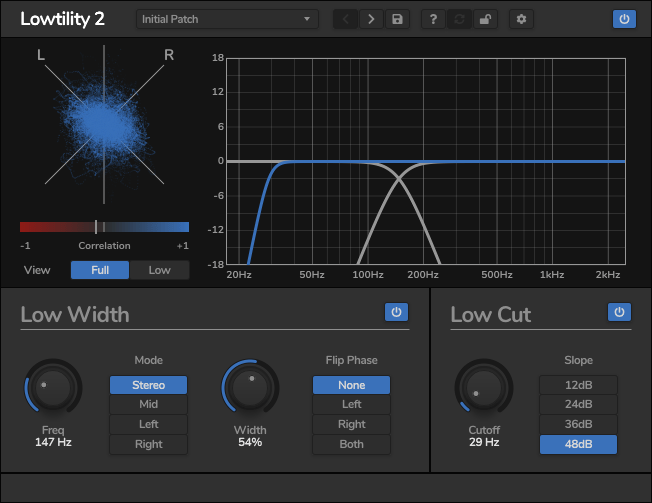Click the Lowtility 2 logo title
Screen dimensions: 652x503
[x=62, y=20]
